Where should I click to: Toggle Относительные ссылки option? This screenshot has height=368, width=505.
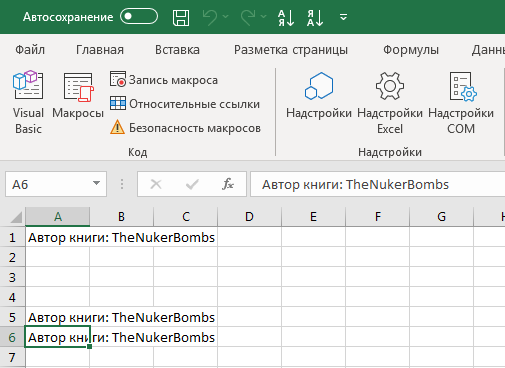coord(185,104)
